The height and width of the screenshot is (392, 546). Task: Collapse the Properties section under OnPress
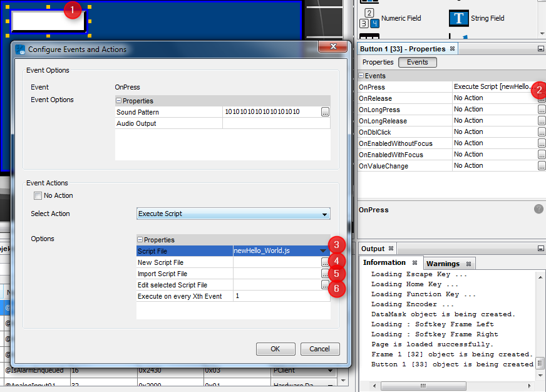coord(119,100)
